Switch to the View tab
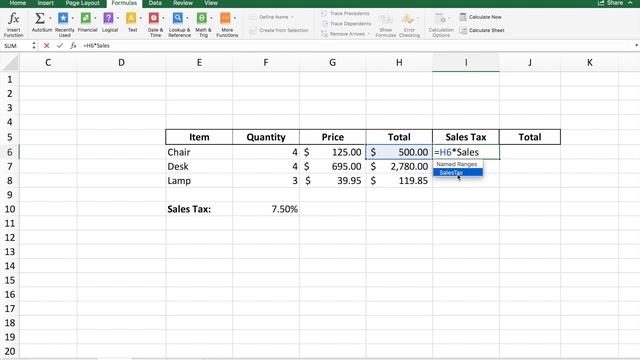 pos(211,3)
